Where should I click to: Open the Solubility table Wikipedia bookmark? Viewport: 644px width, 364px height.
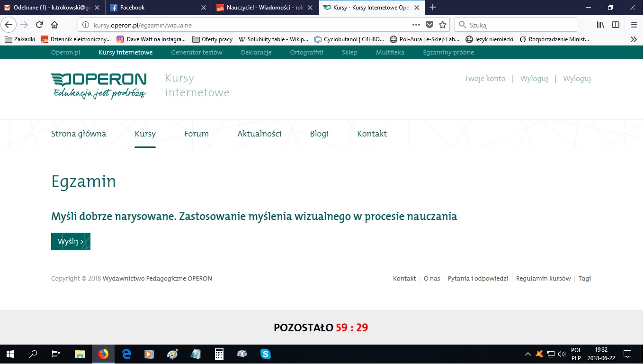coord(273,39)
